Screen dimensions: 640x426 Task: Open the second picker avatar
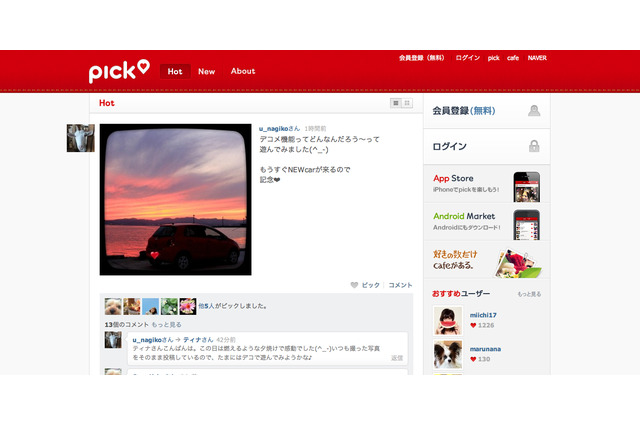coord(132,306)
